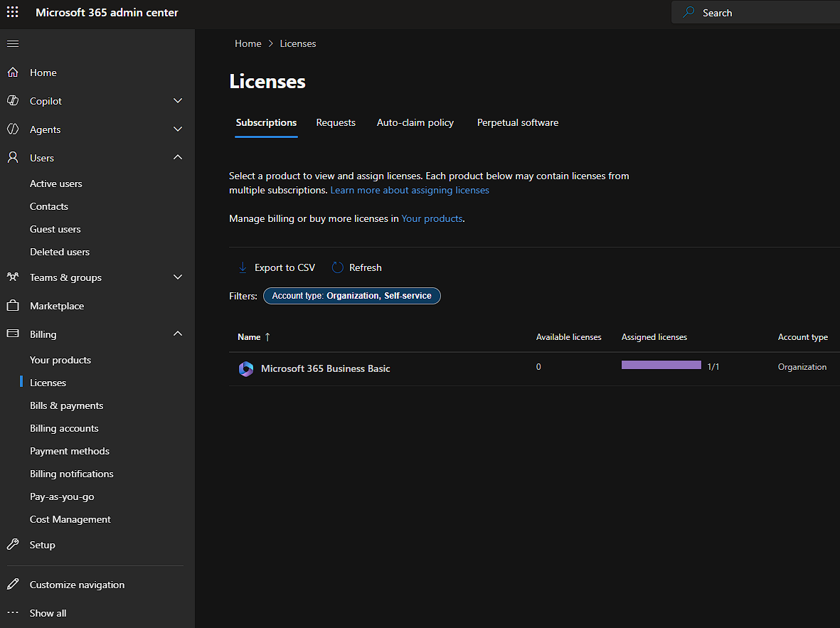The width and height of the screenshot is (840, 628).
Task: Click the Setup wrench icon
Action: (13, 544)
